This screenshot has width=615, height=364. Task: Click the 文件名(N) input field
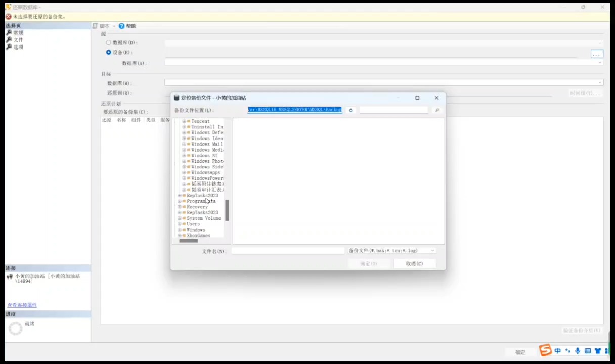[288, 251]
